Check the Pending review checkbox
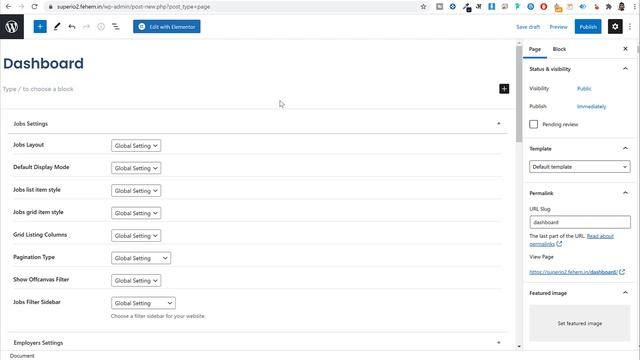 click(x=533, y=124)
